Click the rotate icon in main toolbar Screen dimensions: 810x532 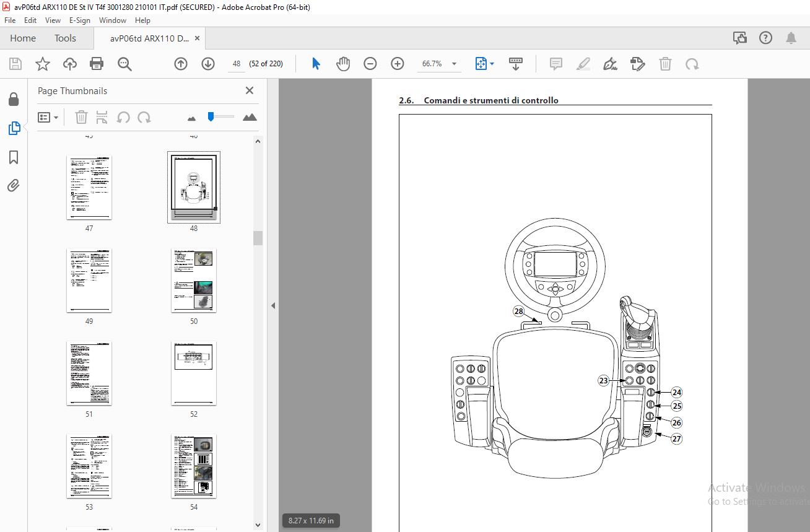coord(692,64)
